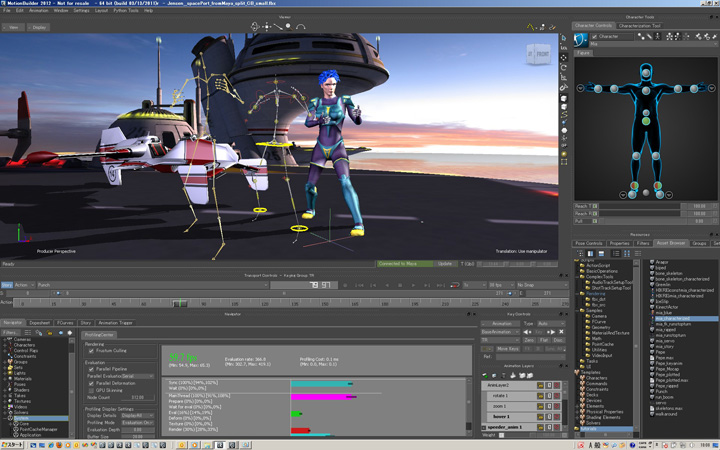The height and width of the screenshot is (450, 720).
Task: Click the new layer icon in Animation Layers
Action: [485, 375]
